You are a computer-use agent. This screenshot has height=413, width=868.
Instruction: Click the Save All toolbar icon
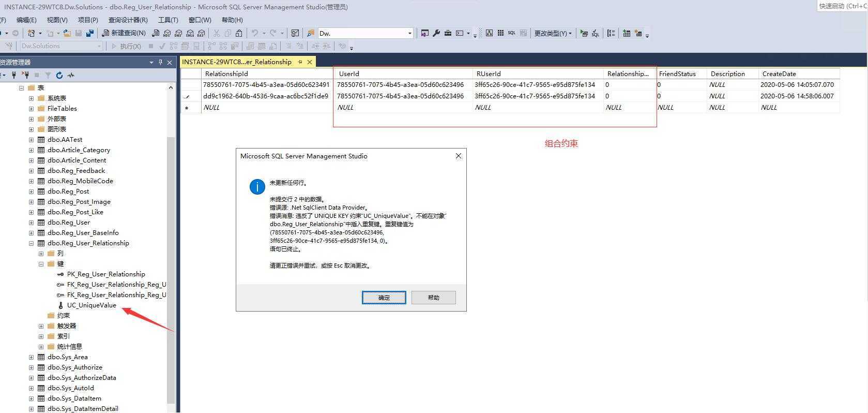pos(90,33)
